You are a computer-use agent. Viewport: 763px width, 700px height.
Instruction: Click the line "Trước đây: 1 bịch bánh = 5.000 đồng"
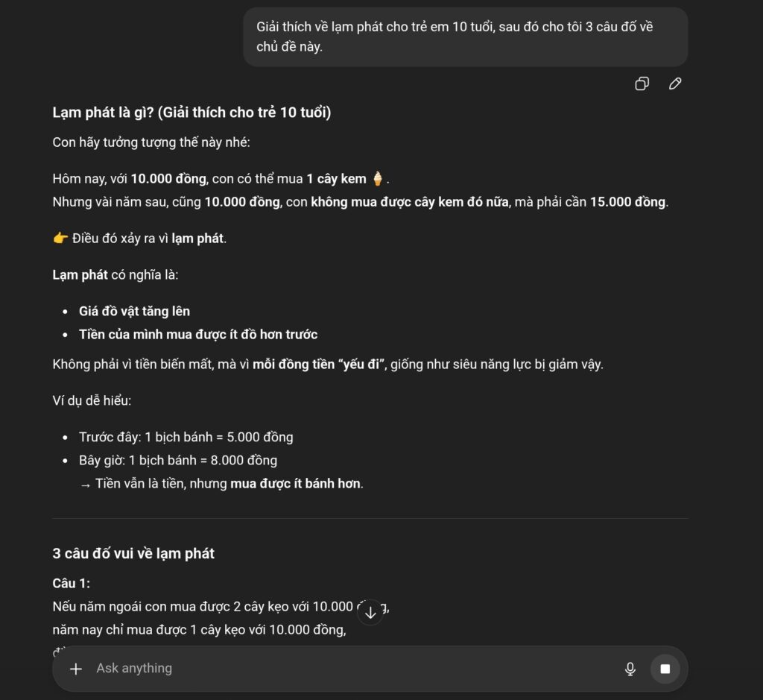[x=186, y=437]
